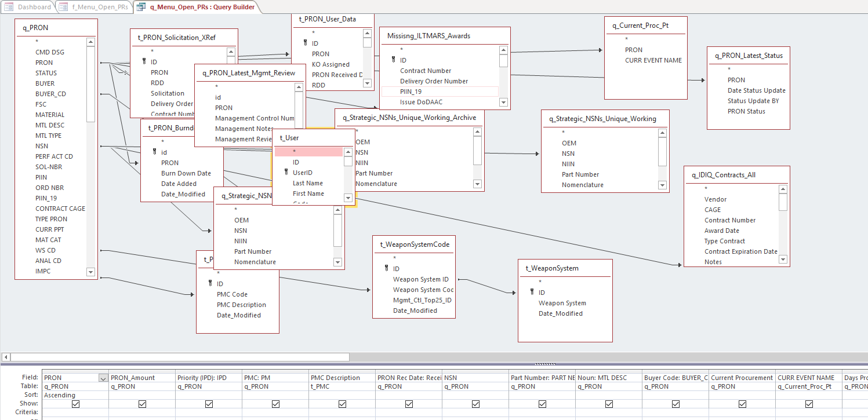Screen dimensions: 868x420
Task: Click the ID key icon in t_PMC table
Action: [210, 284]
